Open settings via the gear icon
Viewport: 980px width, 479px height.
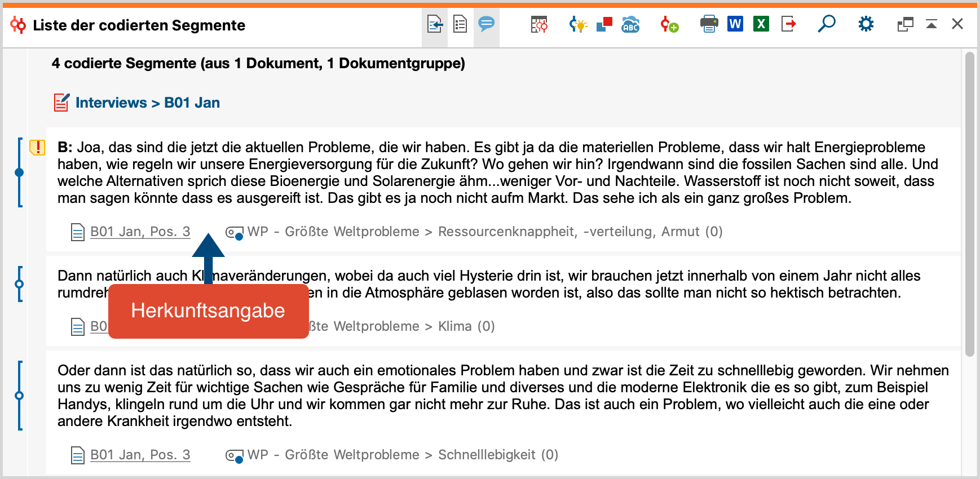click(866, 24)
